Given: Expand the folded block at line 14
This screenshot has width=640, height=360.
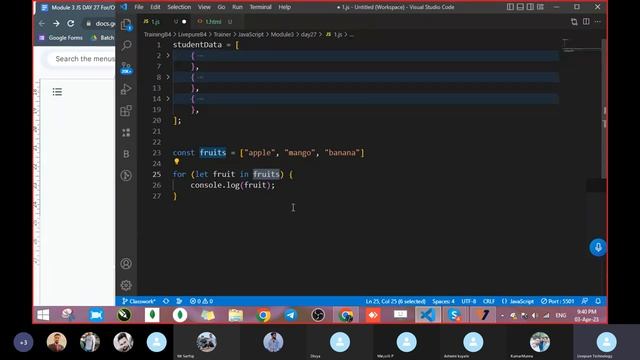Looking at the screenshot, I should pos(168,98).
